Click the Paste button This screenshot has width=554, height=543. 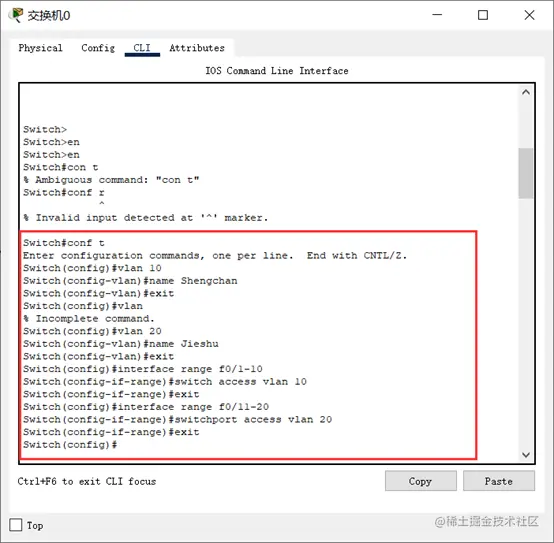click(x=499, y=481)
